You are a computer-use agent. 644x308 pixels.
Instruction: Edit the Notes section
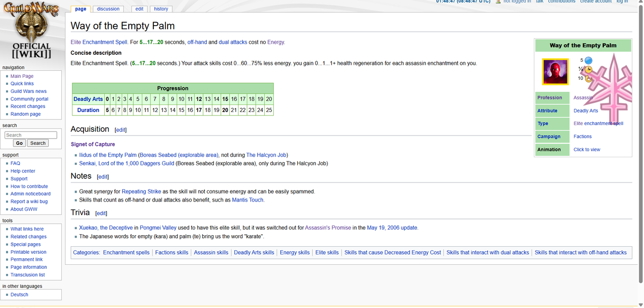[x=103, y=177]
